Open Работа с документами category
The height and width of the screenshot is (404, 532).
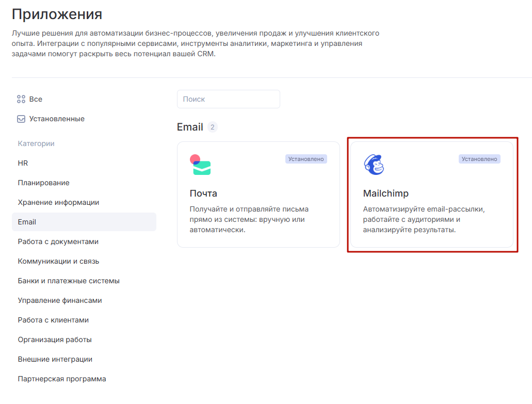[84, 241]
